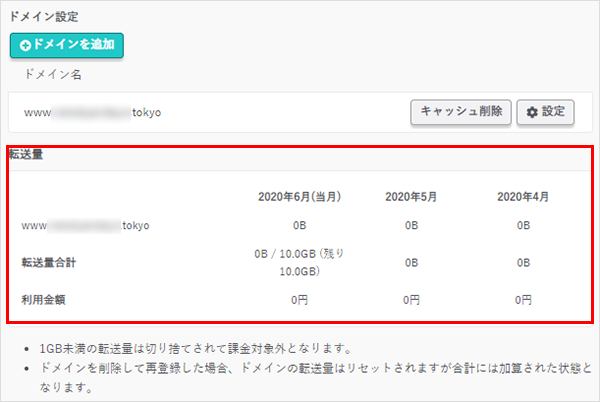Click domain name in the 転送量 table

click(x=85, y=226)
